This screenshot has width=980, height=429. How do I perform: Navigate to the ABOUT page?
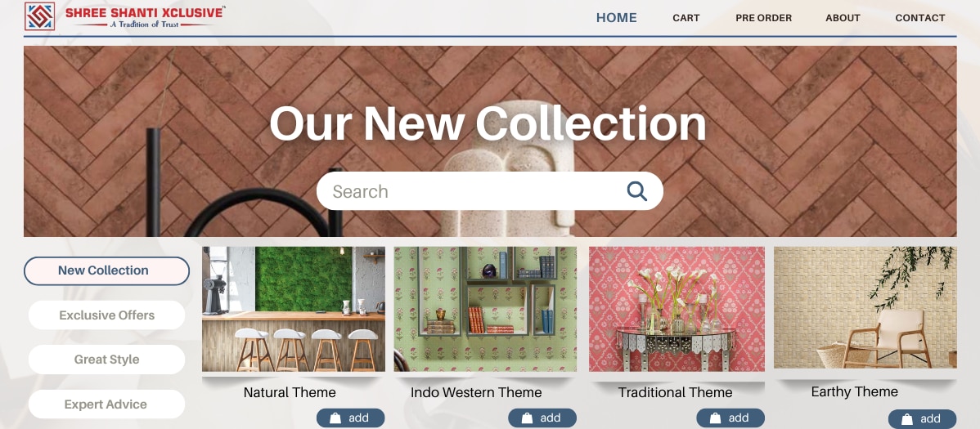[843, 18]
